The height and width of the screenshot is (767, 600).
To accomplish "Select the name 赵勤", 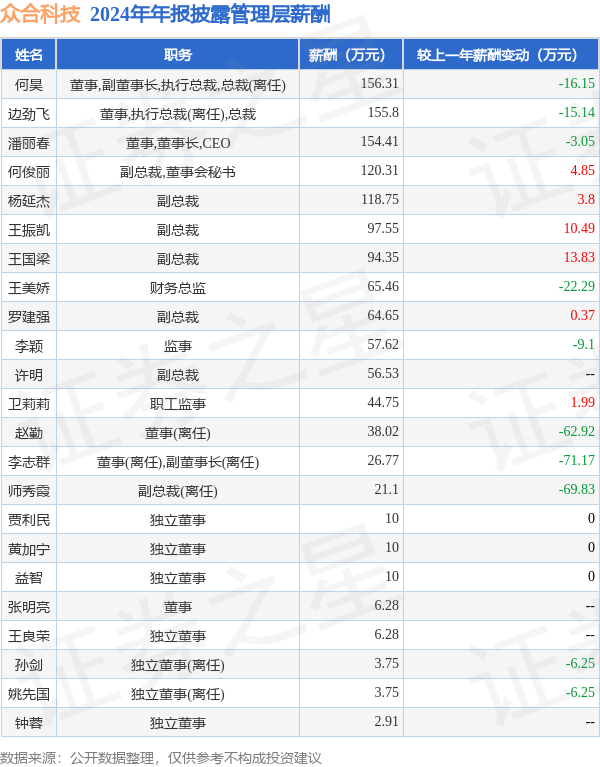I will [x=29, y=433].
